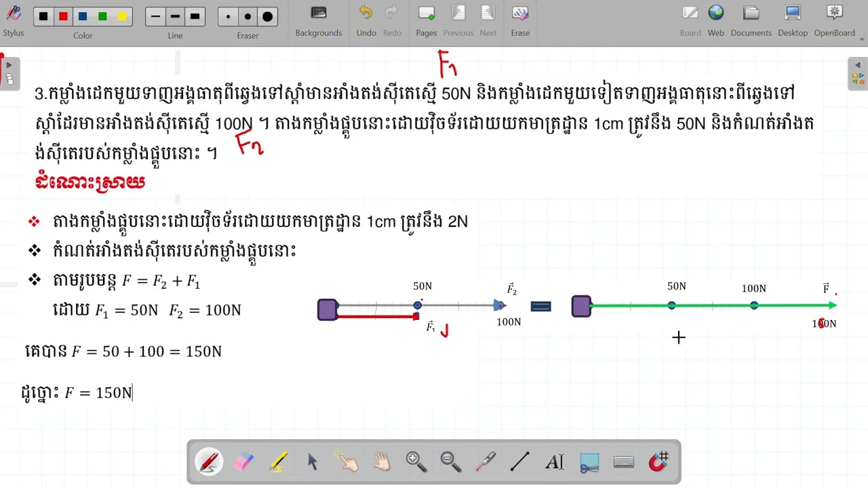Select the small eraser size
868x488 pixels.
pos(229,16)
